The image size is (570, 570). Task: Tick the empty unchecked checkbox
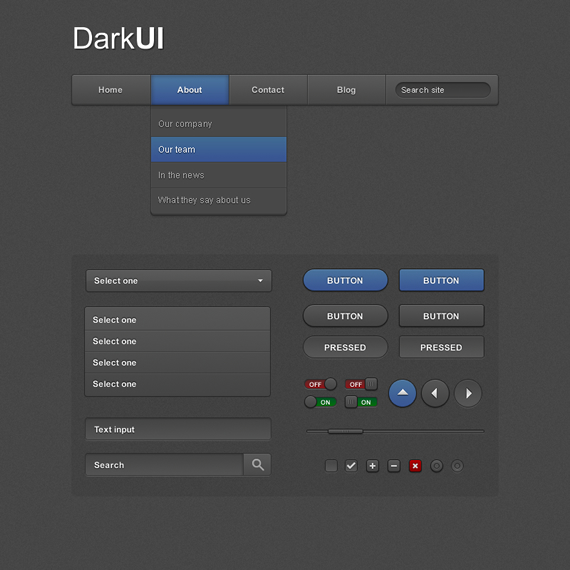pos(331,466)
